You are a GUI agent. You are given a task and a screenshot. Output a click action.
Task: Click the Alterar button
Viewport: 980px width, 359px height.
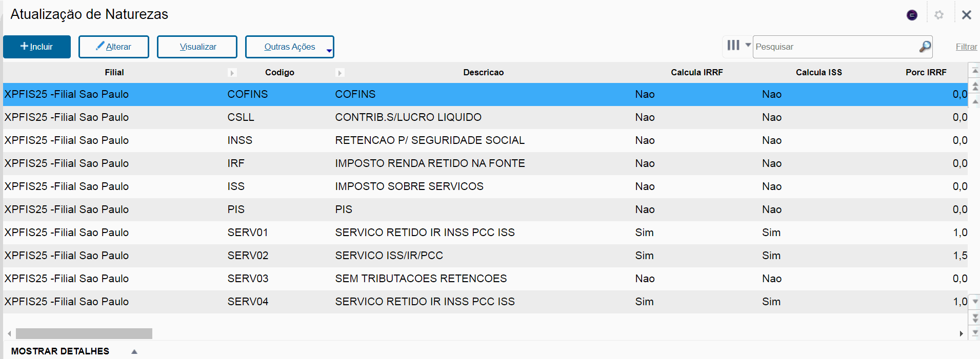point(114,47)
